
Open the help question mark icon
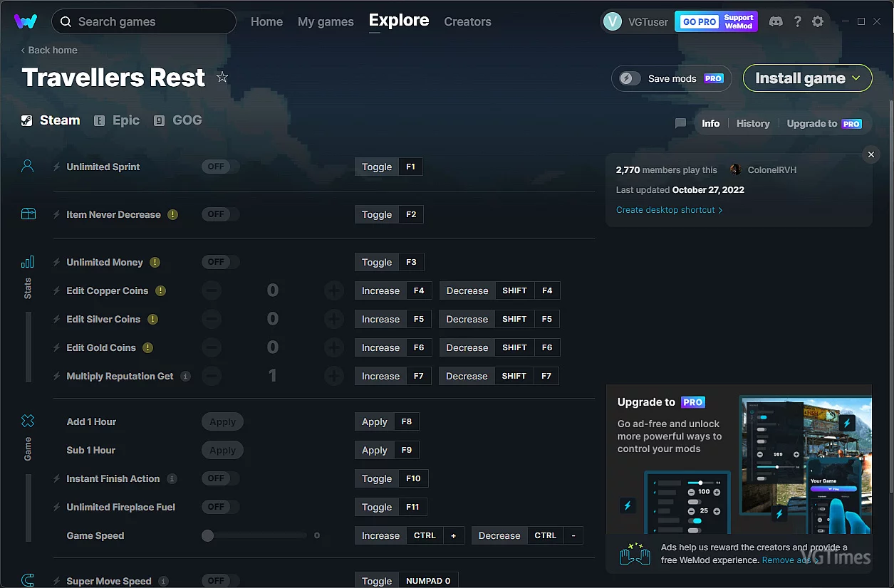coord(797,21)
